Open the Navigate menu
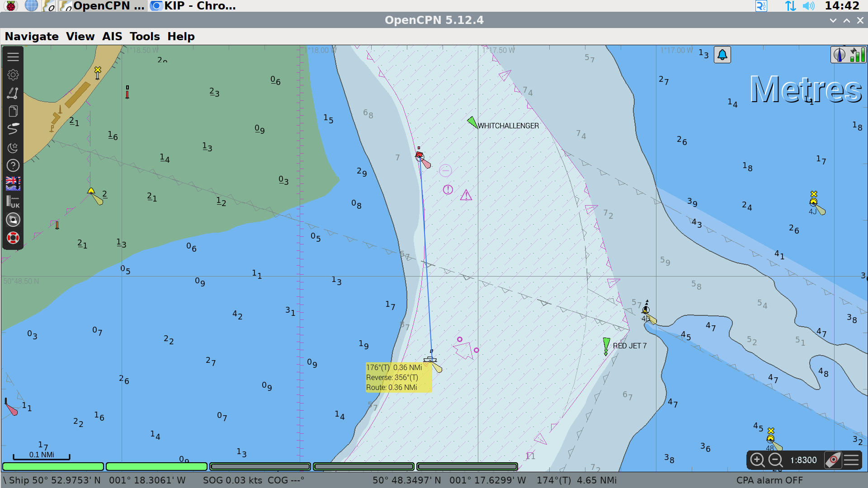 [32, 37]
